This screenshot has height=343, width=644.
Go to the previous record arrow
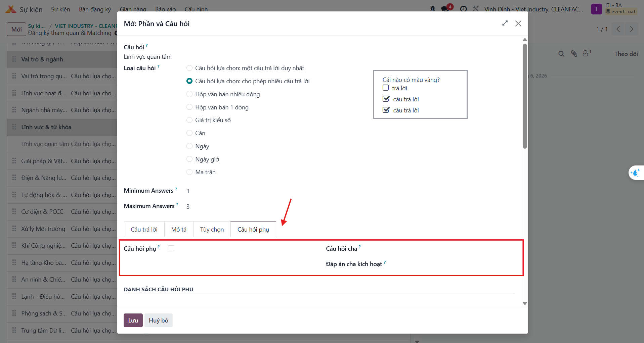tap(618, 29)
